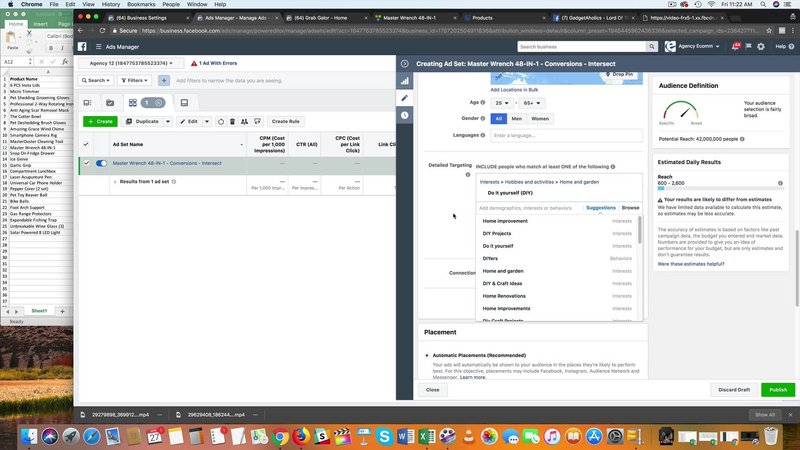
Task: Select the Men gender option
Action: click(x=516, y=118)
